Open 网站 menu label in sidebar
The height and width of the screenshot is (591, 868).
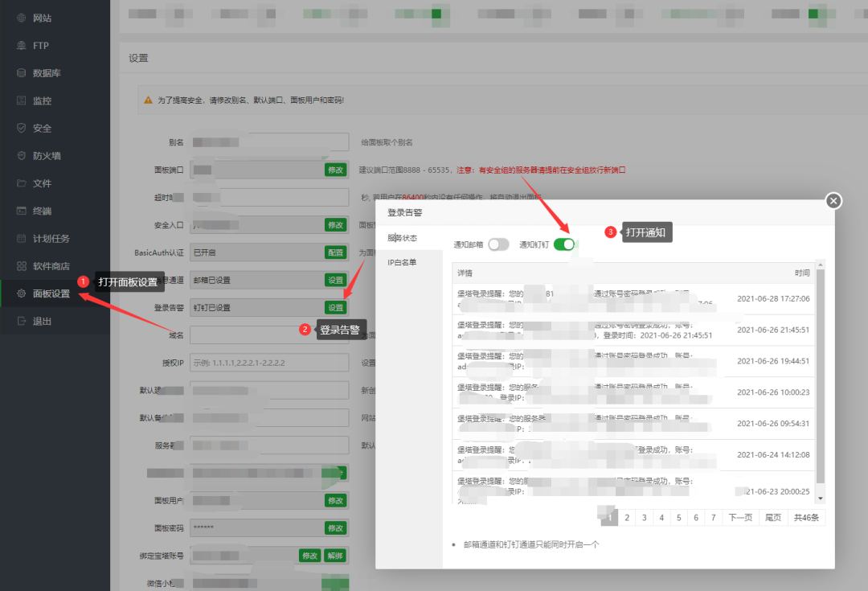coord(42,18)
